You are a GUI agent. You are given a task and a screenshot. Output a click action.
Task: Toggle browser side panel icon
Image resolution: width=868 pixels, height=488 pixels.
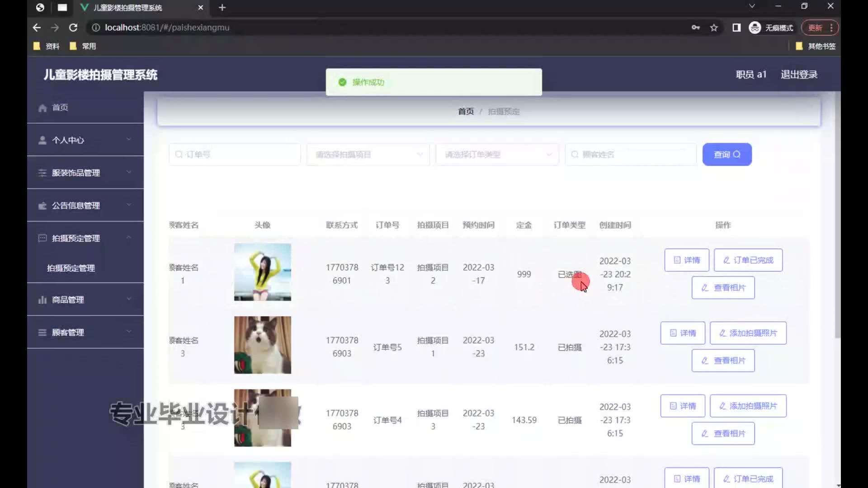click(x=736, y=28)
